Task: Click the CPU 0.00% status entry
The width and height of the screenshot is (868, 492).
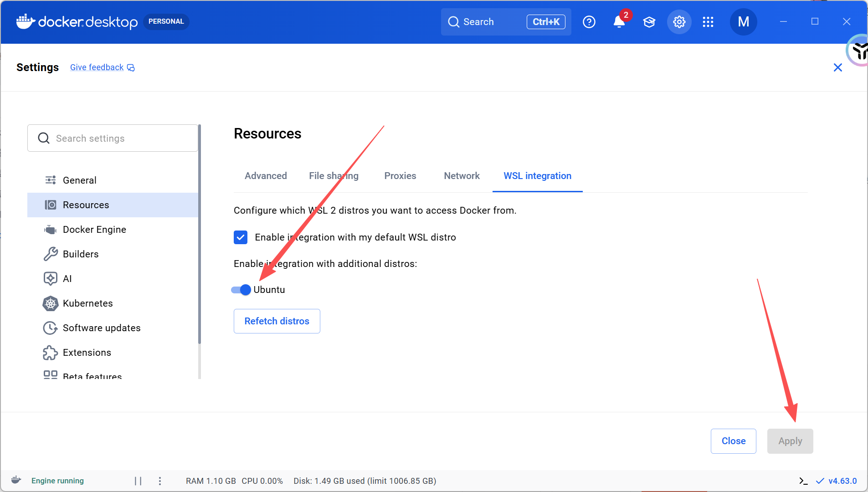Action: 262,481
